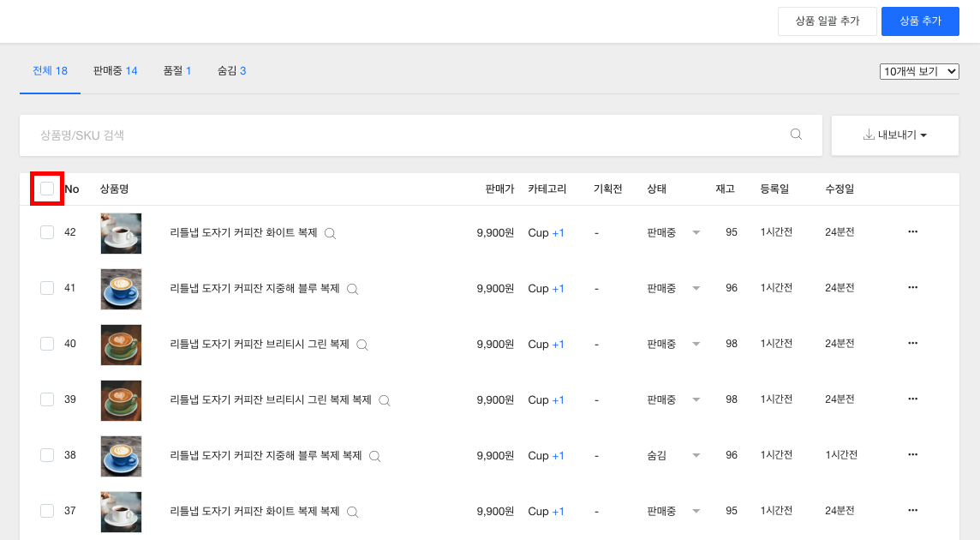The width and height of the screenshot is (980, 540).
Task: Click the 수정일 column header
Action: coord(840,189)
